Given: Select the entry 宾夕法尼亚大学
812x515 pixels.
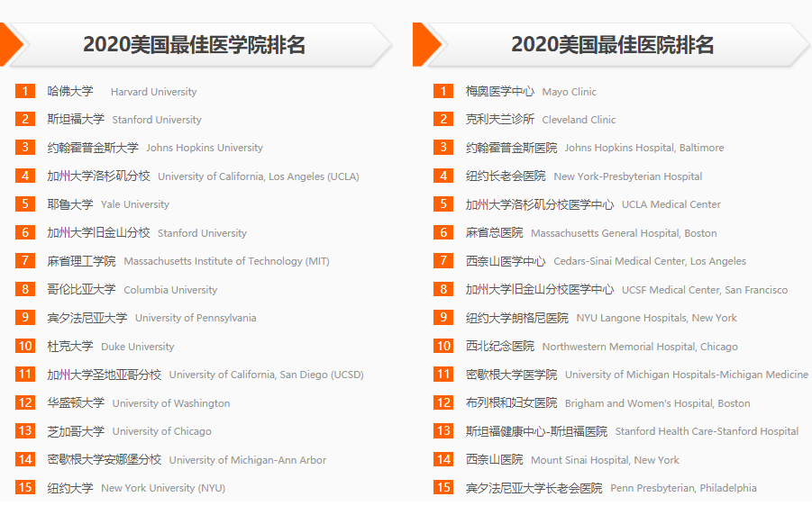Looking at the screenshot, I should click(87, 318).
